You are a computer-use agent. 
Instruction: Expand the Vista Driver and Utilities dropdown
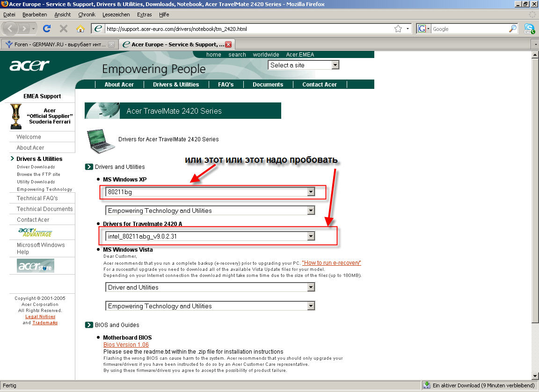(x=311, y=287)
